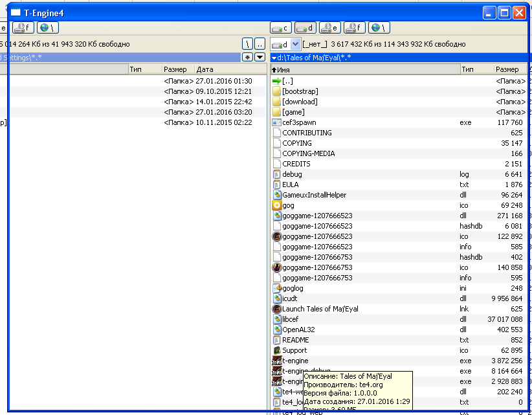Select goggame-1207666523 row of type info
Image resolution: width=532 pixels, height=415 pixels.
click(399, 247)
